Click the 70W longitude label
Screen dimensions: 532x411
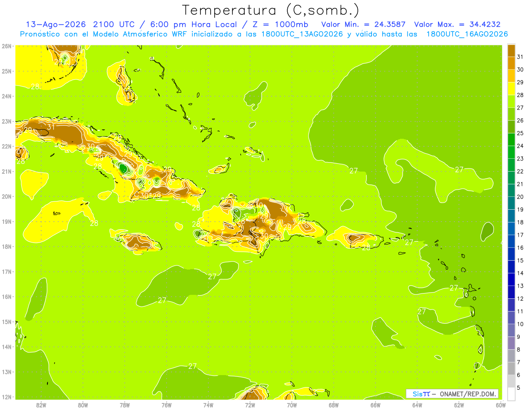point(292,405)
